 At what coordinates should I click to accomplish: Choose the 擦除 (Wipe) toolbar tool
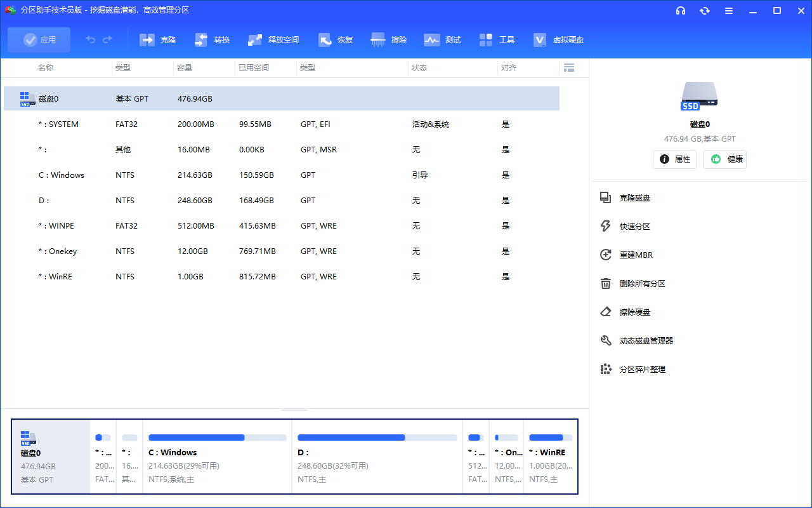tap(389, 40)
